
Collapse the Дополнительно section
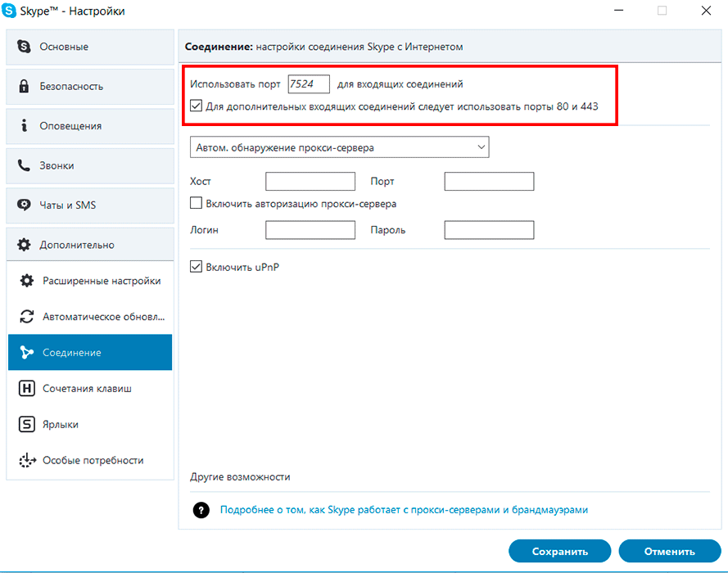tap(90, 245)
